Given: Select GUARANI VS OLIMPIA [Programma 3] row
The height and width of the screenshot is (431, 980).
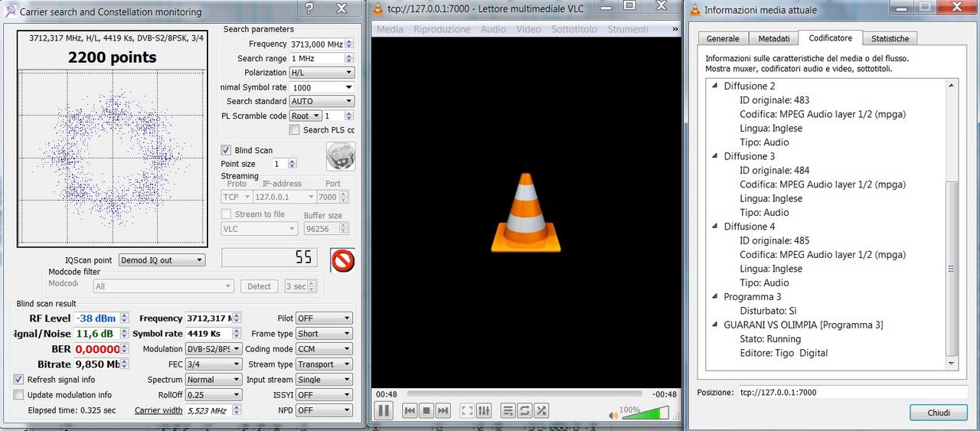Looking at the screenshot, I should 803,325.
